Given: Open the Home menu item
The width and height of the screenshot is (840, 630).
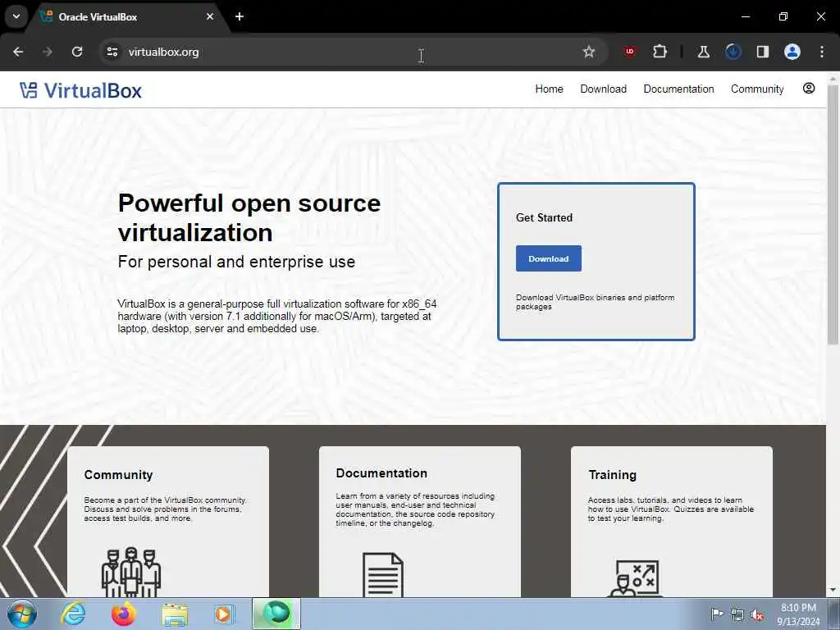Looking at the screenshot, I should 549,89.
